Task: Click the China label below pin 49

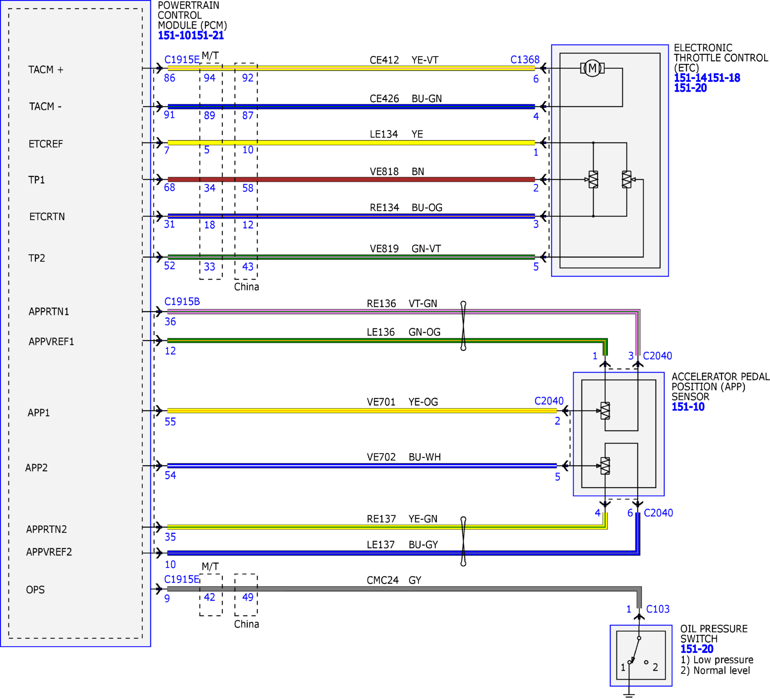Action: pos(246,624)
